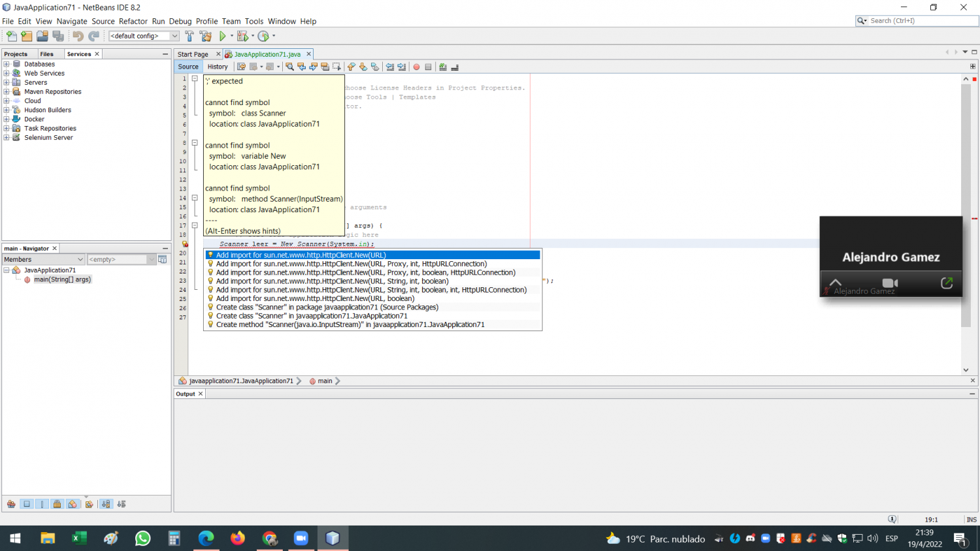The height and width of the screenshot is (551, 980).
Task: Click the Previous Bookmark icon
Action: click(x=351, y=67)
